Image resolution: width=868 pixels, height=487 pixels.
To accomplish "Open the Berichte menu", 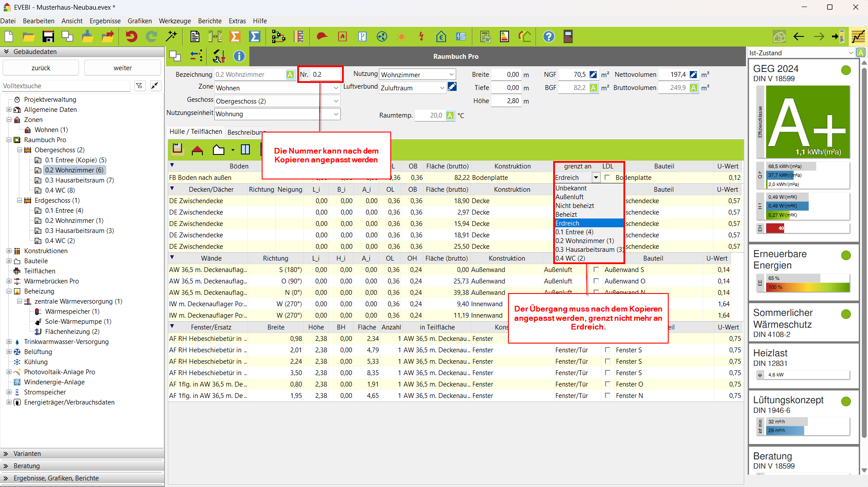I will [x=209, y=21].
